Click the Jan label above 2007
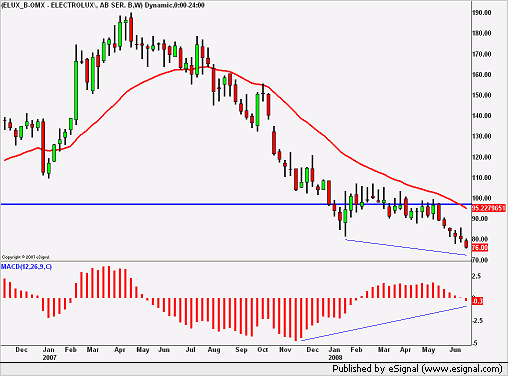508x376 pixels. pos(49,350)
